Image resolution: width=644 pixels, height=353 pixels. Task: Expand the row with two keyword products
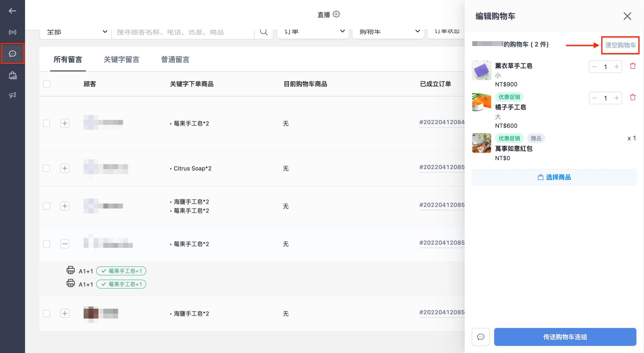click(x=65, y=206)
